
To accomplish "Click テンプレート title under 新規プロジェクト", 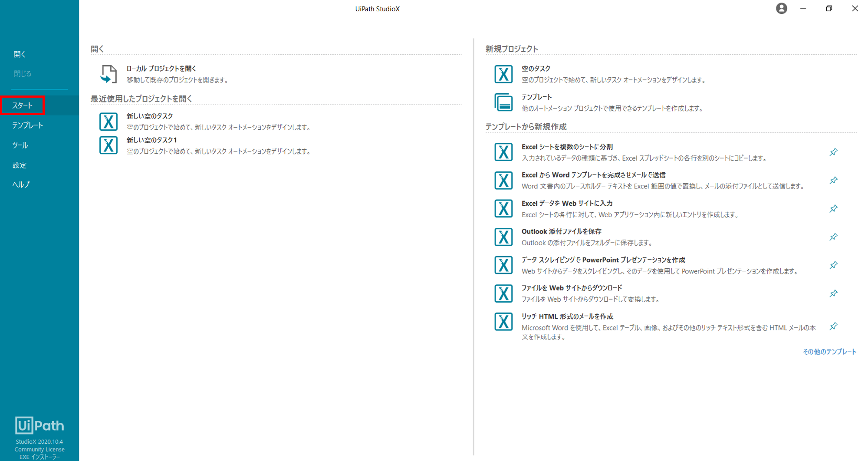I will click(537, 97).
